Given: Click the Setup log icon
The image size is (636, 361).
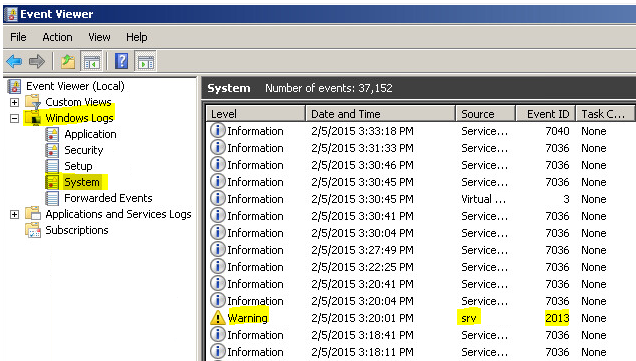Looking at the screenshot, I should pyautogui.click(x=52, y=166).
